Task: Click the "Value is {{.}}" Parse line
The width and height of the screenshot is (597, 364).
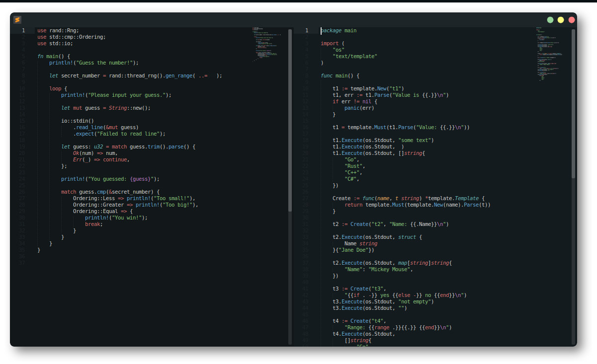Action: pyautogui.click(x=391, y=95)
